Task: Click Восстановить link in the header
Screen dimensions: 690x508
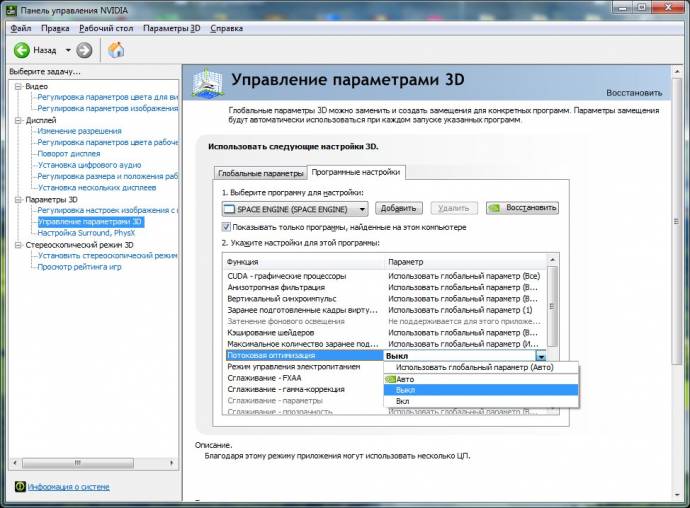Action: (634, 93)
